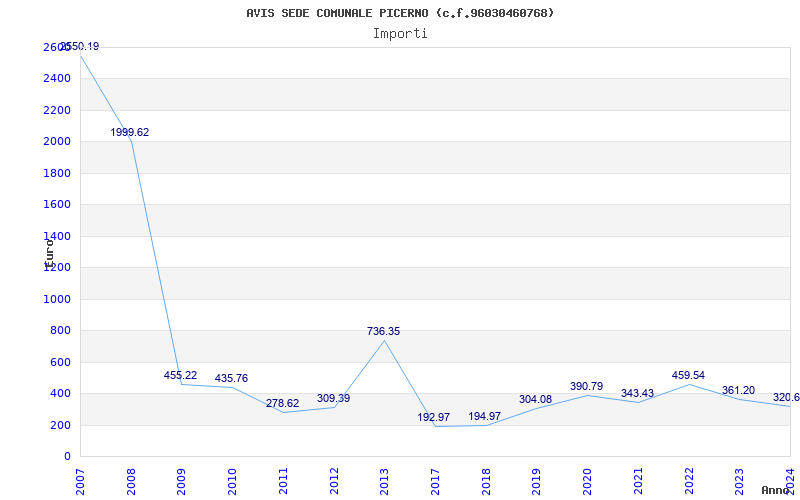Click the 435.76 value label
Screen dimensions: 800x500
[x=231, y=379]
